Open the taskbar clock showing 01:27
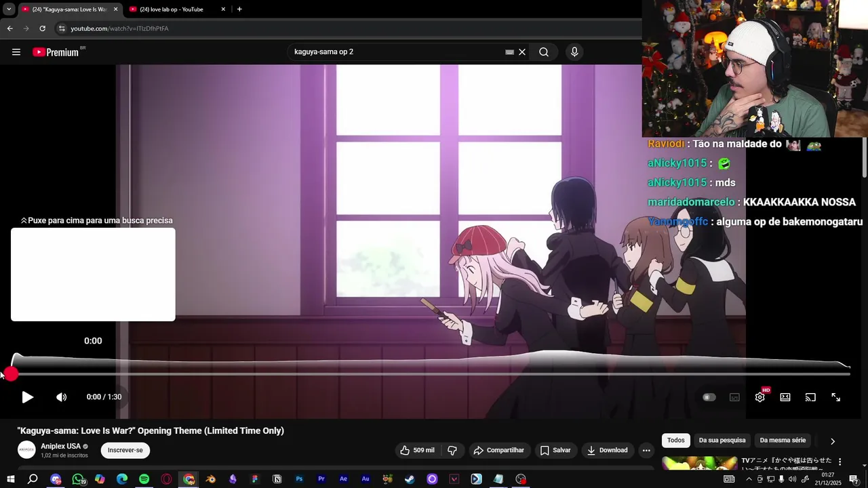This screenshot has width=868, height=488. 828,479
